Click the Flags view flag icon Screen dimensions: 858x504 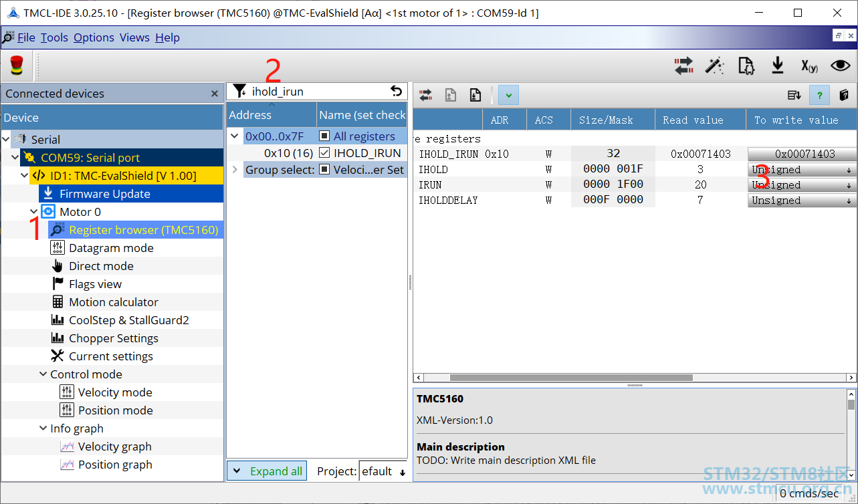(58, 284)
